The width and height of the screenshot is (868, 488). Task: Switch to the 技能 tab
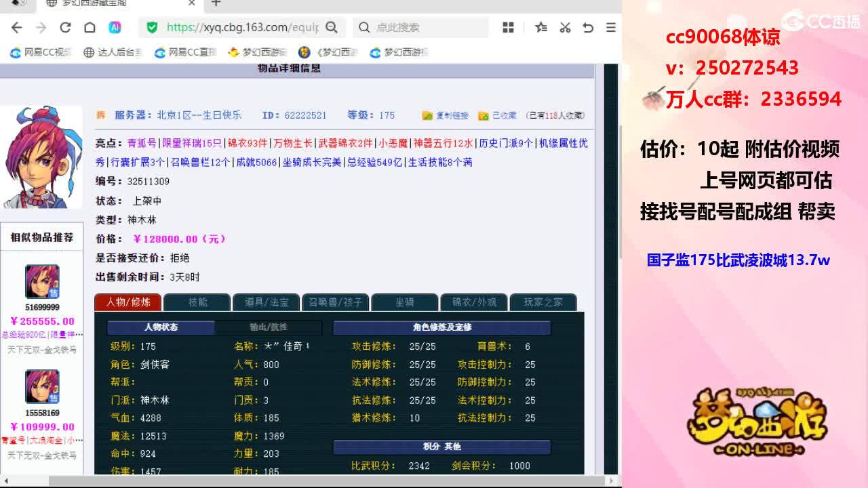pos(197,302)
